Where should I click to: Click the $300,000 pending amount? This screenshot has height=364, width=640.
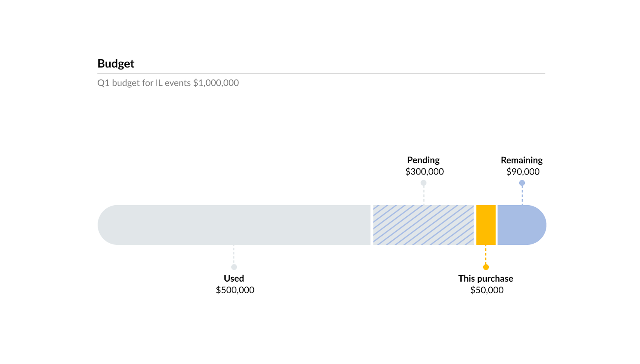point(424,172)
